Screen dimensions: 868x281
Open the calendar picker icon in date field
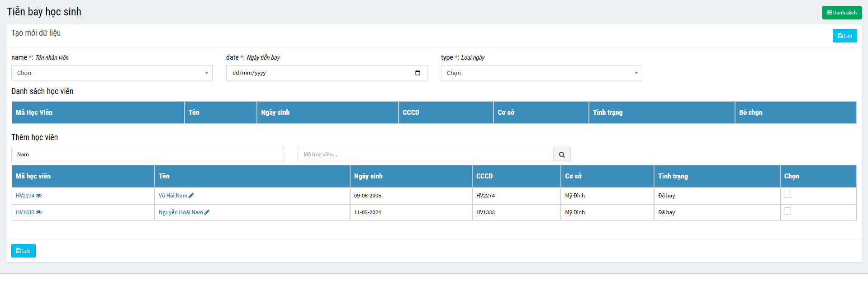point(417,73)
